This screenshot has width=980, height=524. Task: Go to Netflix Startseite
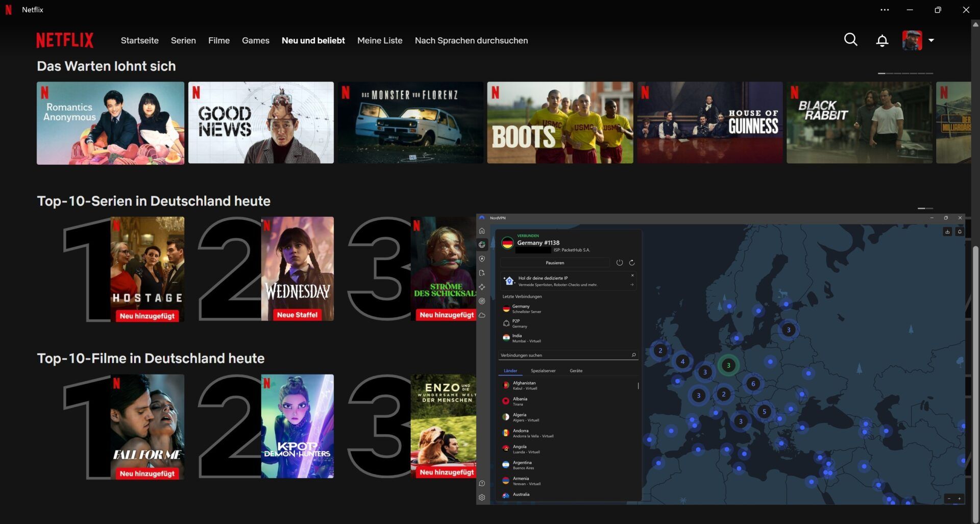[x=139, y=40]
